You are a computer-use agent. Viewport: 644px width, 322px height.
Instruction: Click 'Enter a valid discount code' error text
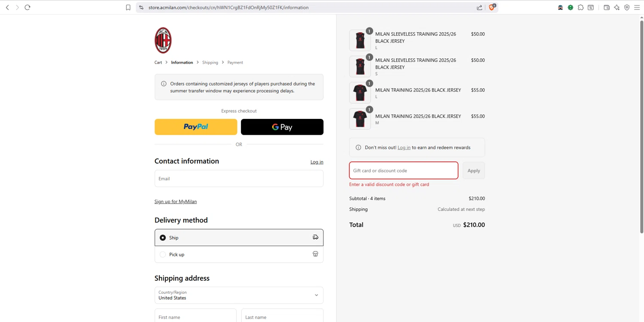389,184
